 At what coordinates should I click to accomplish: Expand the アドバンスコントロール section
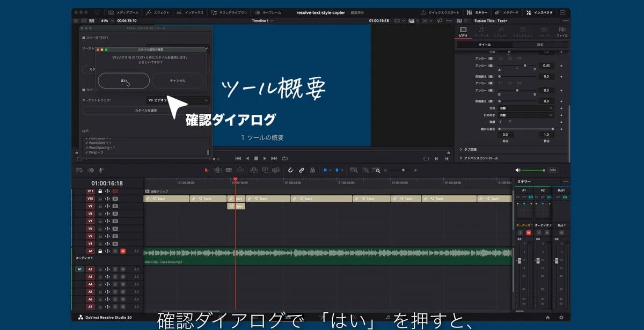point(480,158)
